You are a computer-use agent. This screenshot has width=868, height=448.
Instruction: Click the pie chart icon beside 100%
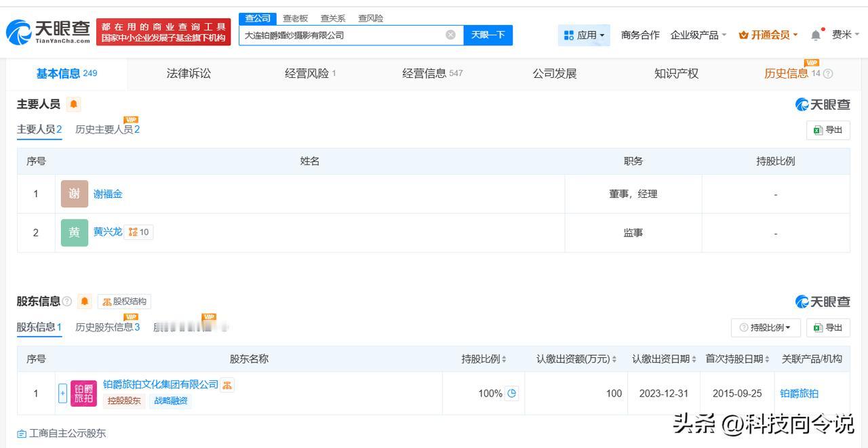point(512,393)
